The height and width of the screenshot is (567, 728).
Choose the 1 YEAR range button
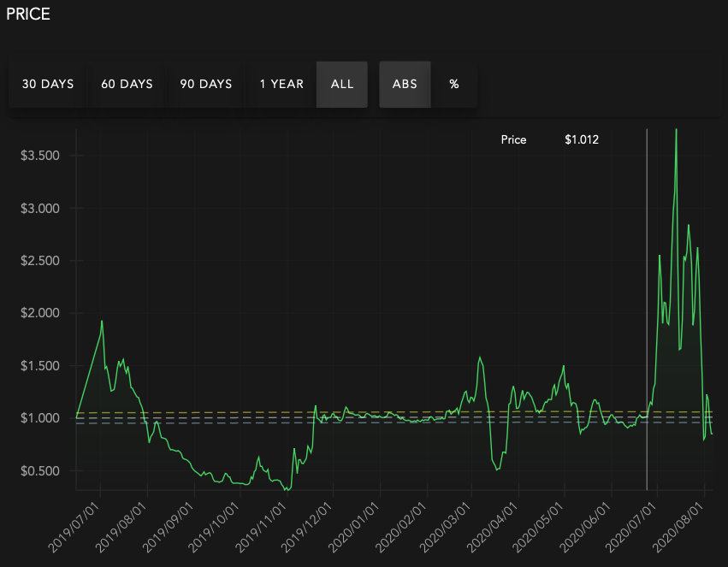point(281,84)
